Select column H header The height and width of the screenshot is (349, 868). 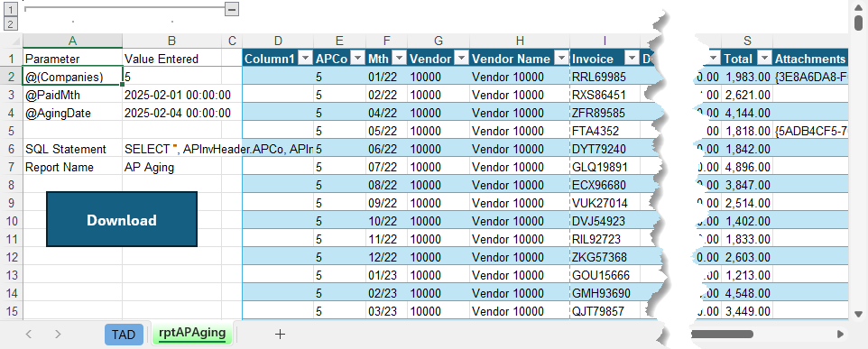click(519, 41)
